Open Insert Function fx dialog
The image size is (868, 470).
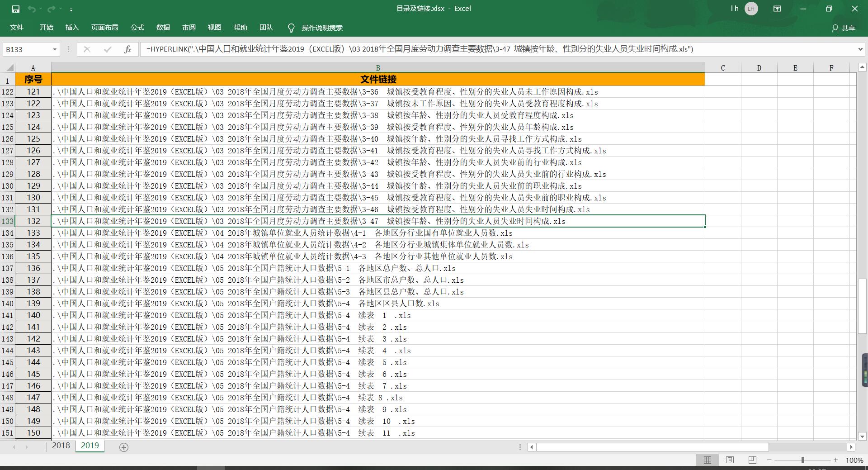click(x=127, y=49)
